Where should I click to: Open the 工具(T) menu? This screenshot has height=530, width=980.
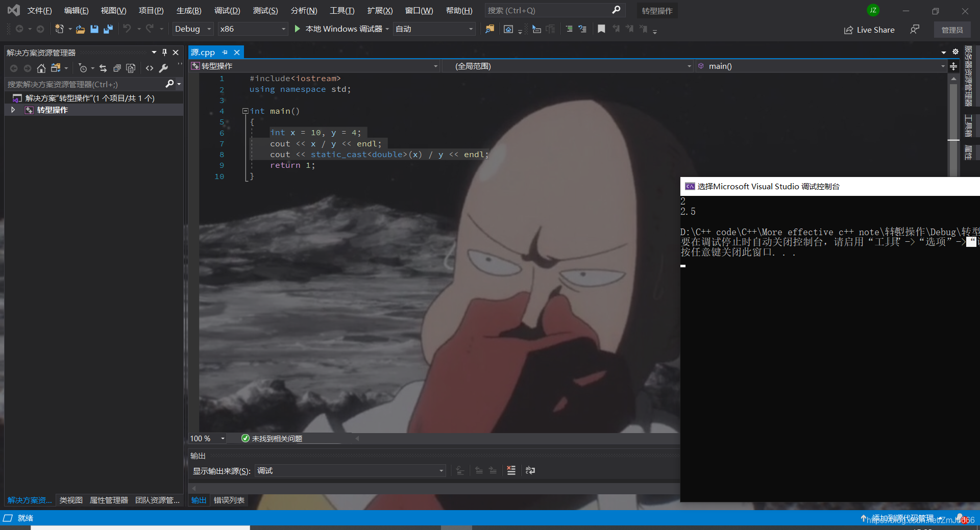pyautogui.click(x=342, y=11)
